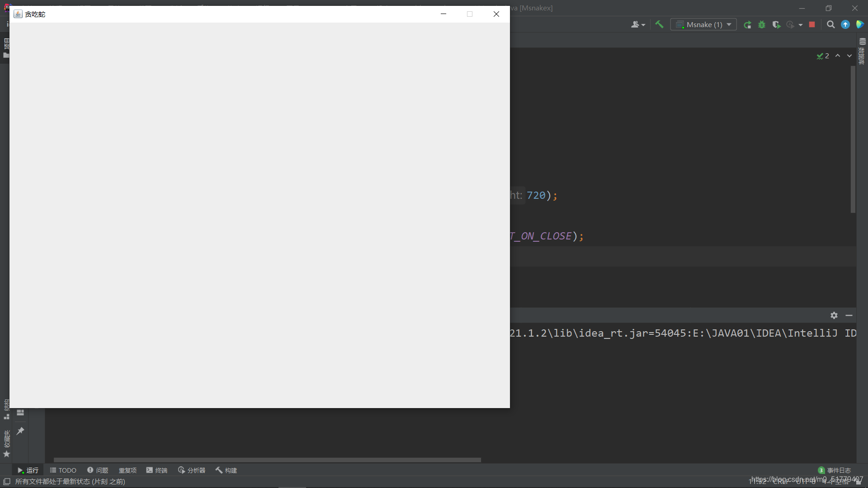The image size is (868, 488).
Task: Open the 重复项 duplicates tab
Action: pyautogui.click(x=127, y=470)
